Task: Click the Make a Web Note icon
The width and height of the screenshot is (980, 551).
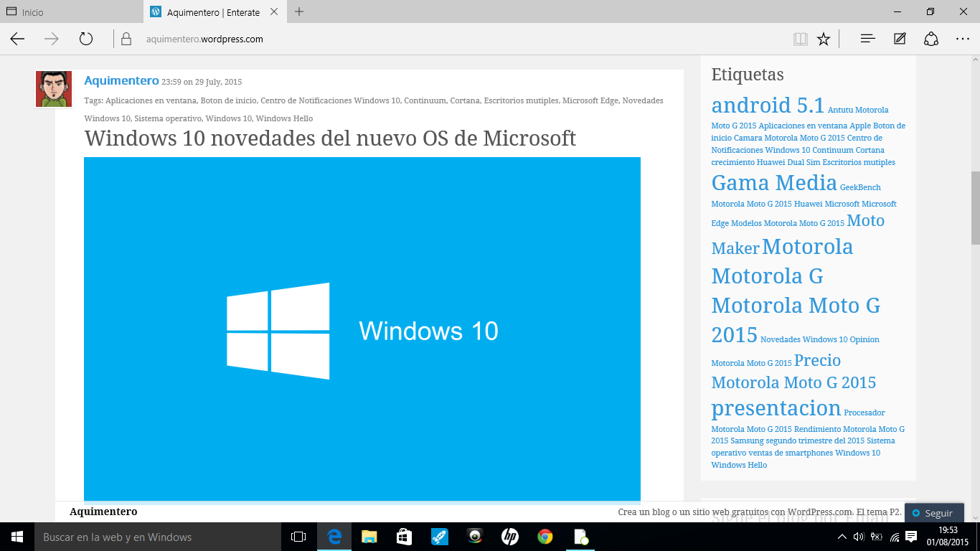Action: (900, 39)
